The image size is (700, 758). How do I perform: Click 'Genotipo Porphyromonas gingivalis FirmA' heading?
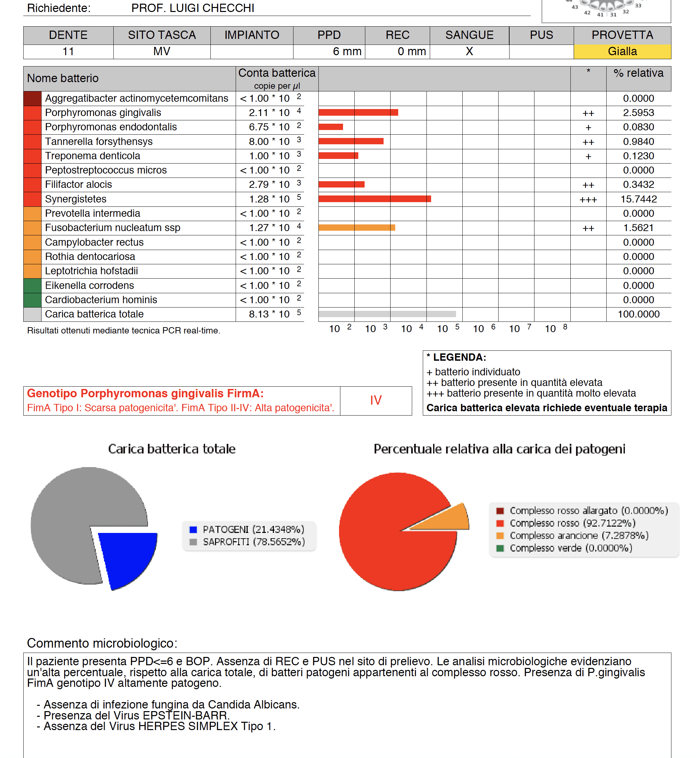(146, 393)
